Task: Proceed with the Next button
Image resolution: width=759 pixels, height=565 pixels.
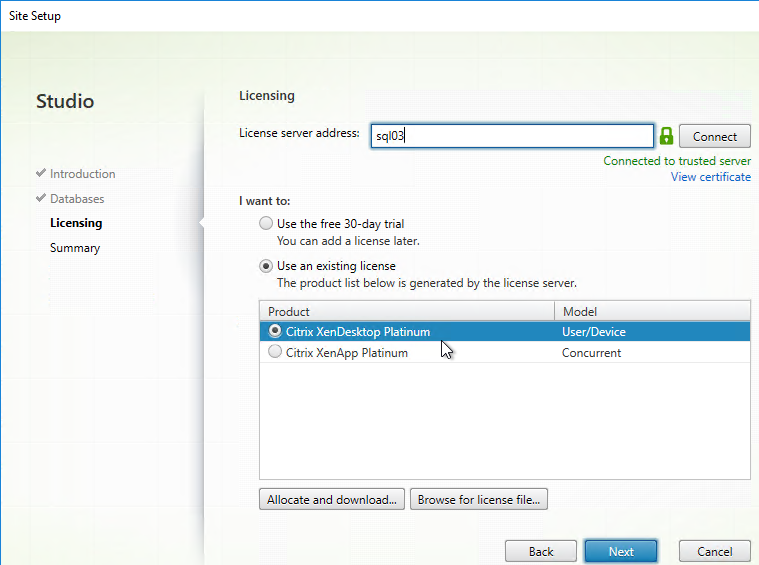Action: coord(621,551)
